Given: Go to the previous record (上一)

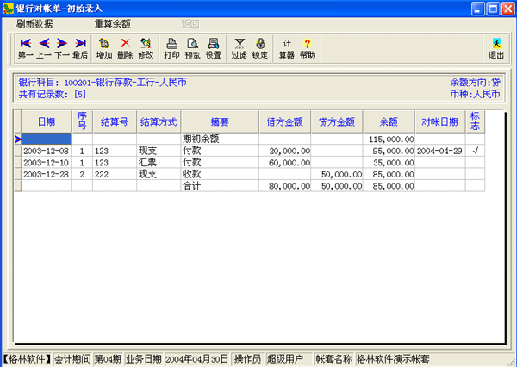Looking at the screenshot, I should pos(44,48).
